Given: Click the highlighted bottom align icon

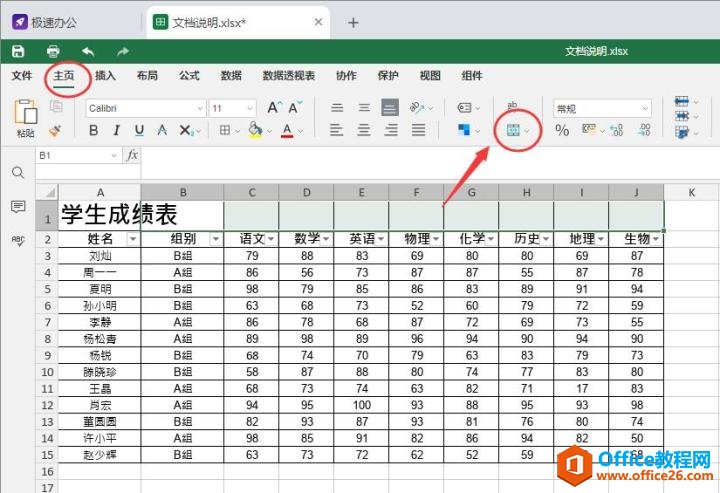Looking at the screenshot, I should click(390, 107).
